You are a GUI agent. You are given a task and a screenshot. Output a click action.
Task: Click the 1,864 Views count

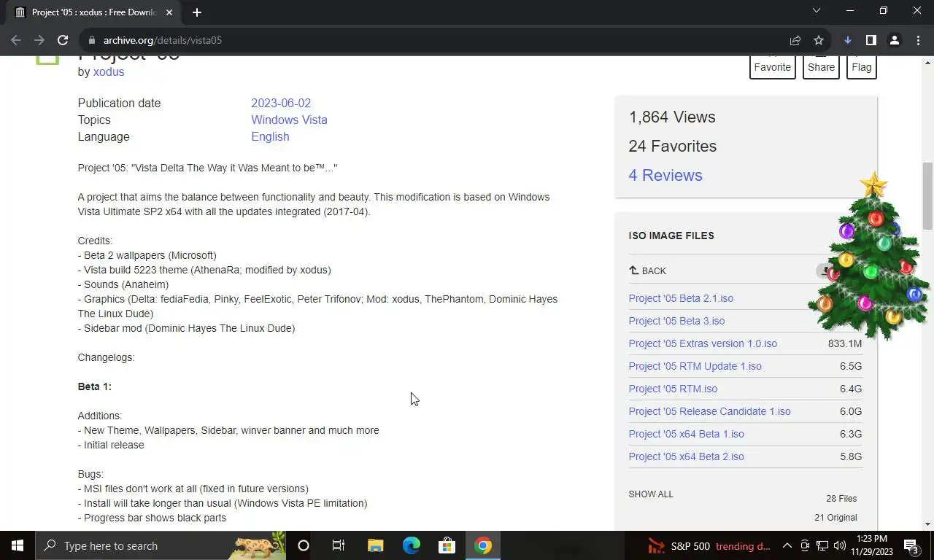coord(672,117)
